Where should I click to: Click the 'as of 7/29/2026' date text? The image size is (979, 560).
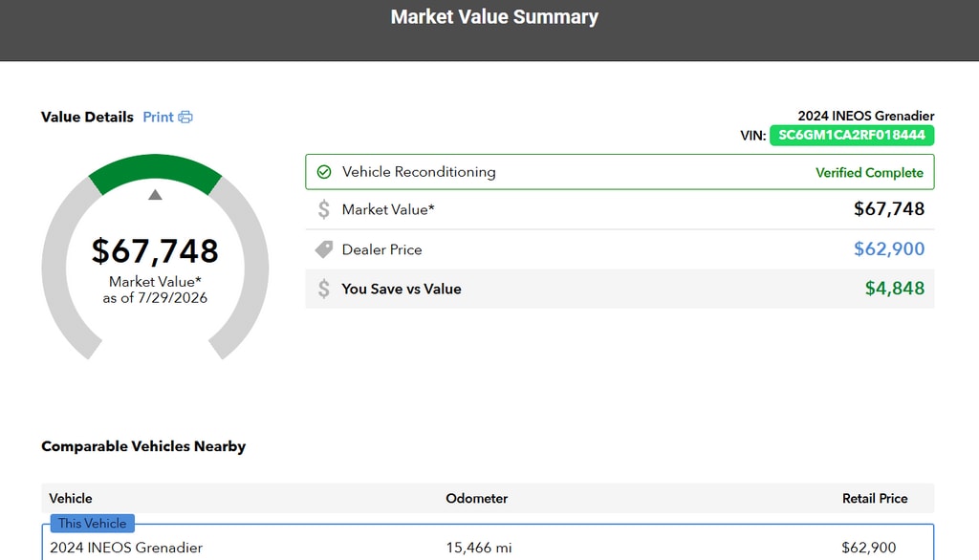pos(155,298)
